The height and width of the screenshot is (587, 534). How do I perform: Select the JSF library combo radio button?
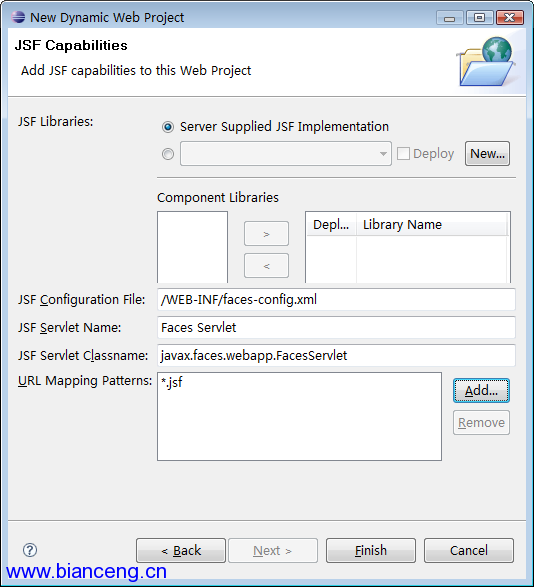tap(168, 154)
